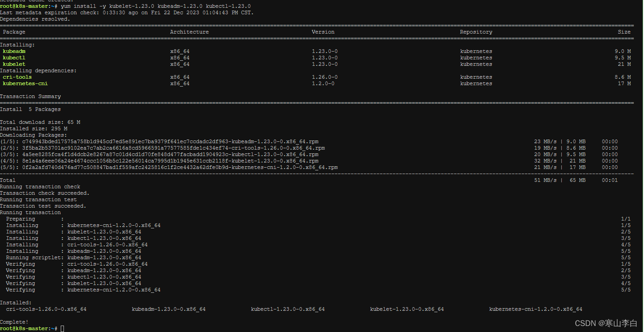This screenshot has width=644, height=332.
Task: Click 'kubectl-1.23.0-0.x86_64' in Installed list
Action: (288, 309)
